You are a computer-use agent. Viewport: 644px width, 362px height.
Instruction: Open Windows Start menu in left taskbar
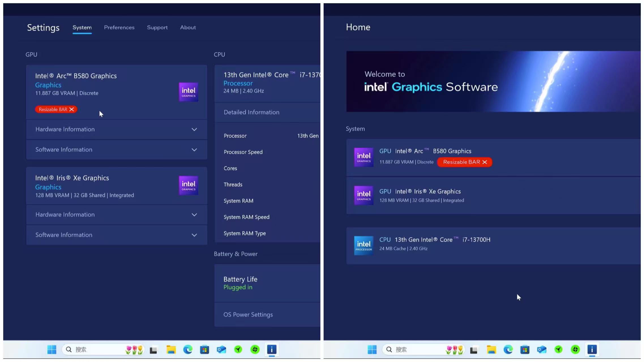[x=52, y=350]
